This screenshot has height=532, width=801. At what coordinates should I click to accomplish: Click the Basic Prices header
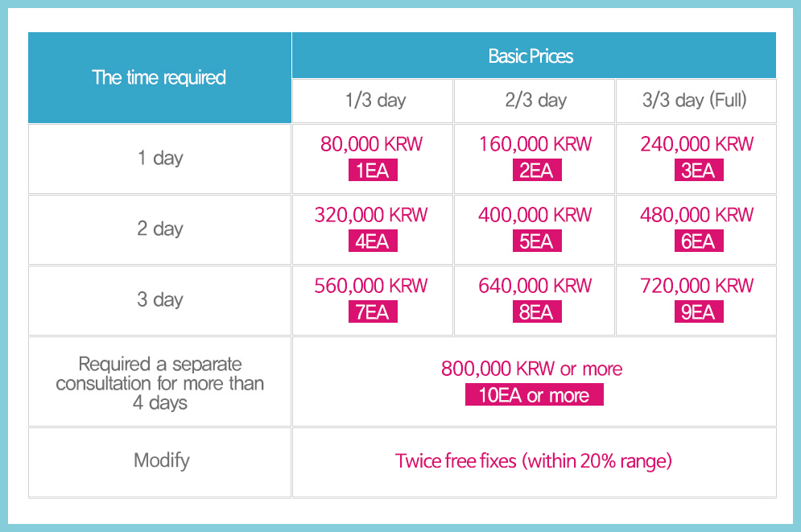531,56
